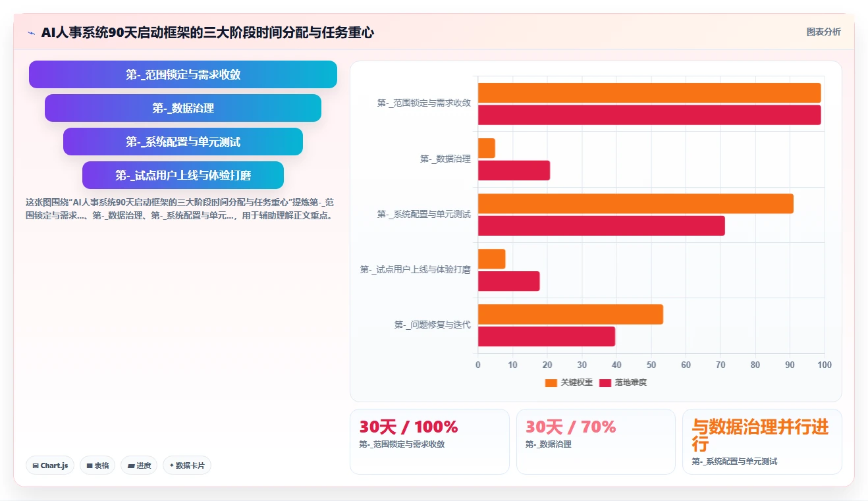Click the x-axis tick value 100
868x501 pixels.
tap(825, 365)
